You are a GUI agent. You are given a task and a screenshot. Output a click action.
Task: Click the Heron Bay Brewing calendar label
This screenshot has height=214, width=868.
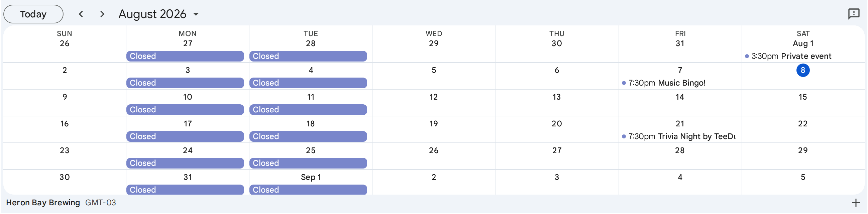[43, 203]
